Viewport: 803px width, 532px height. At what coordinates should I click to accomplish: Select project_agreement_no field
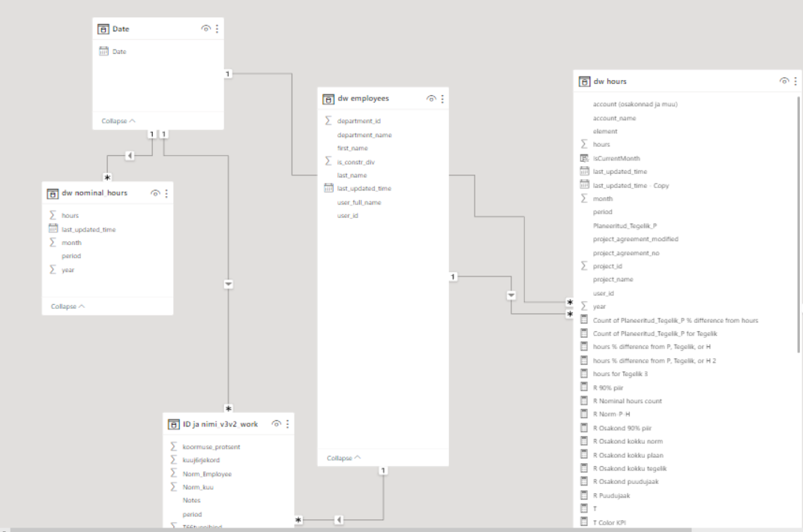coord(626,253)
